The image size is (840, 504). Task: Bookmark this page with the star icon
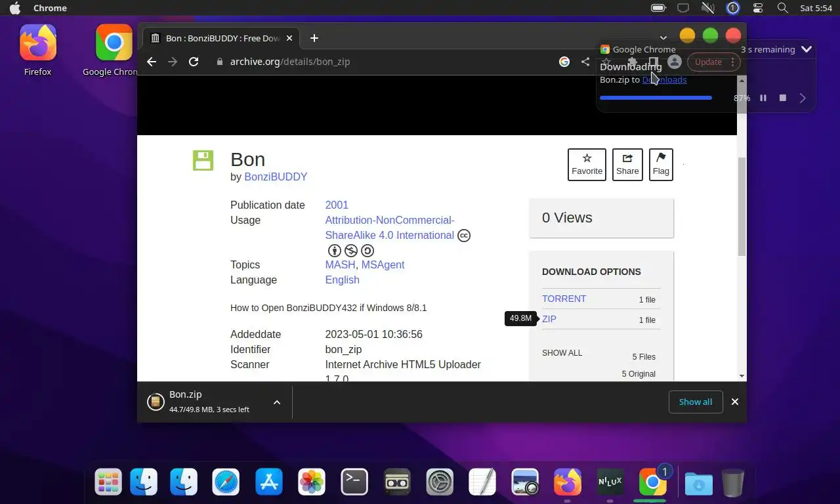pos(606,62)
